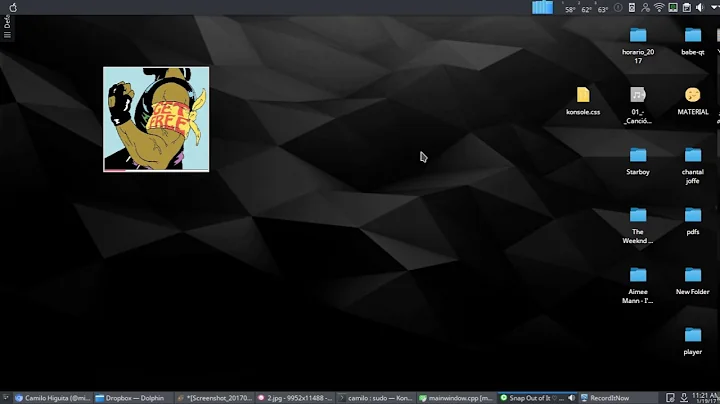Open the babe-qt folder icon
This screenshot has width=720, height=404.
(x=692, y=35)
